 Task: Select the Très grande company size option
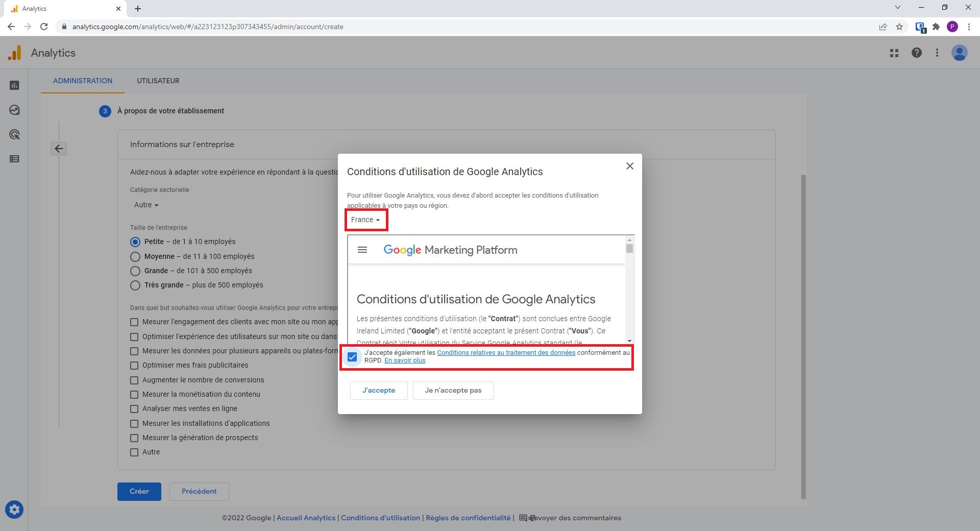135,285
